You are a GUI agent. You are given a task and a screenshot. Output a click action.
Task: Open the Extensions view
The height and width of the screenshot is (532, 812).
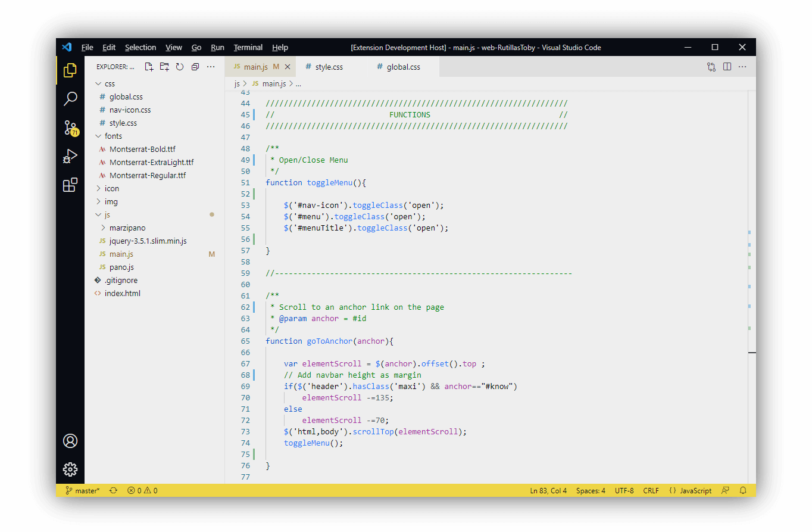tap(70, 185)
